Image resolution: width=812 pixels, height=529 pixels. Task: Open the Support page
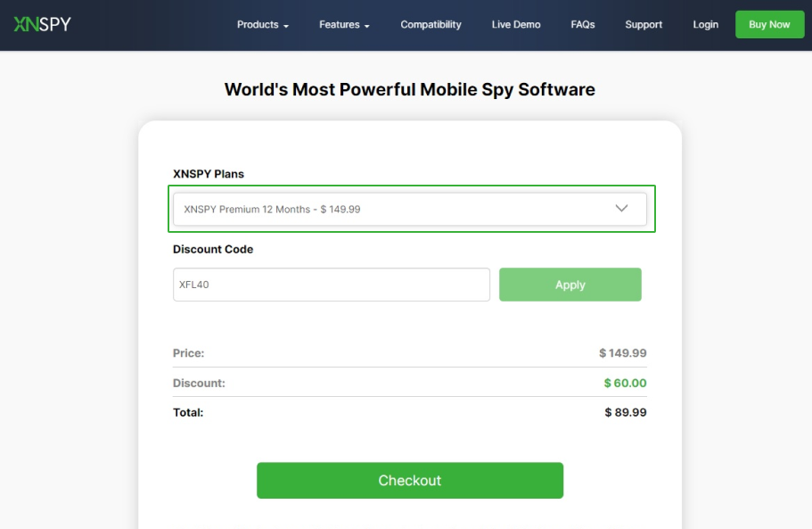pos(644,25)
